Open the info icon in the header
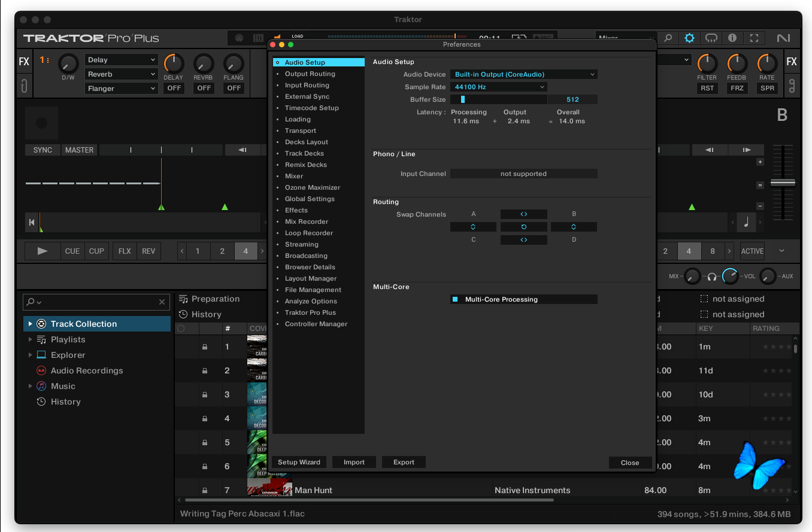 point(732,38)
